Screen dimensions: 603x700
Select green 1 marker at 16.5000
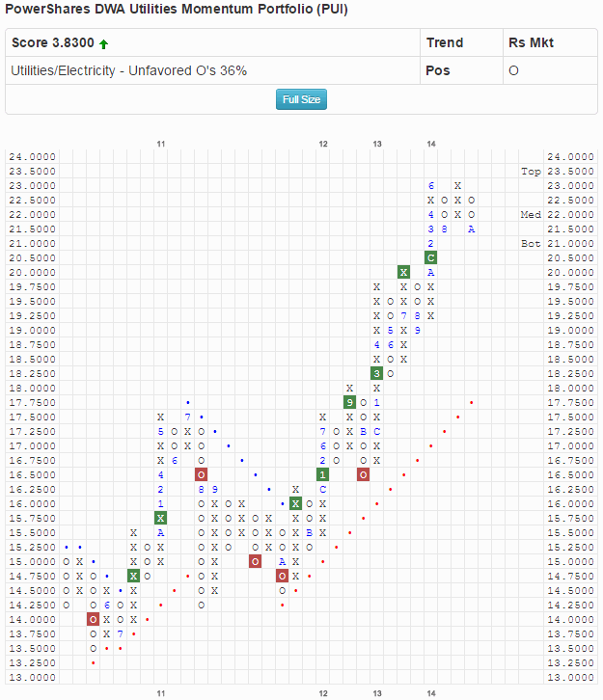(322, 474)
